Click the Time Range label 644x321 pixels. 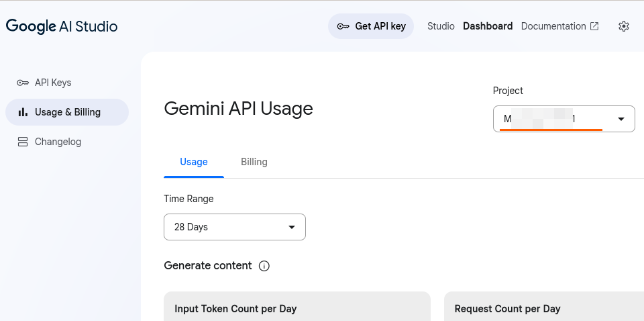189,199
